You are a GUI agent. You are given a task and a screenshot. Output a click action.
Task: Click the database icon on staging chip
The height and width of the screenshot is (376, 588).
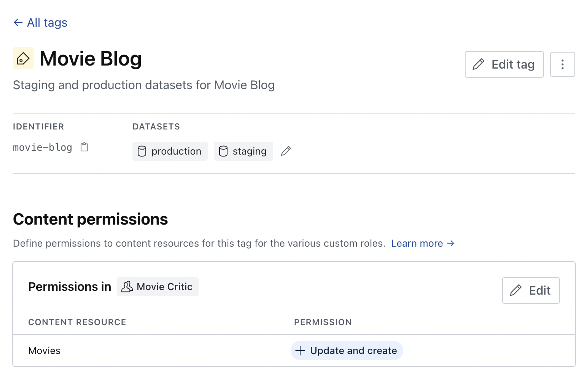pyautogui.click(x=223, y=151)
